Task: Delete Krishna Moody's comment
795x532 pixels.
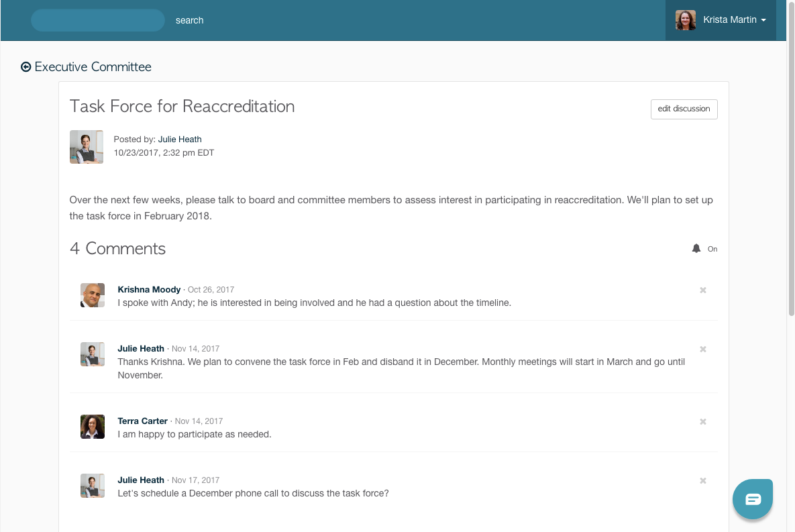Action: click(703, 290)
